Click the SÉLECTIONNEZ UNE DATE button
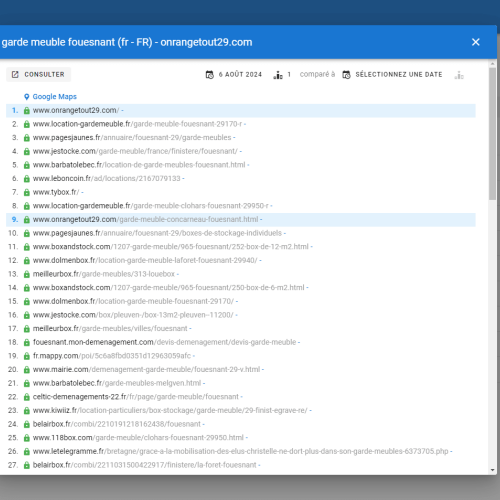 tap(399, 74)
